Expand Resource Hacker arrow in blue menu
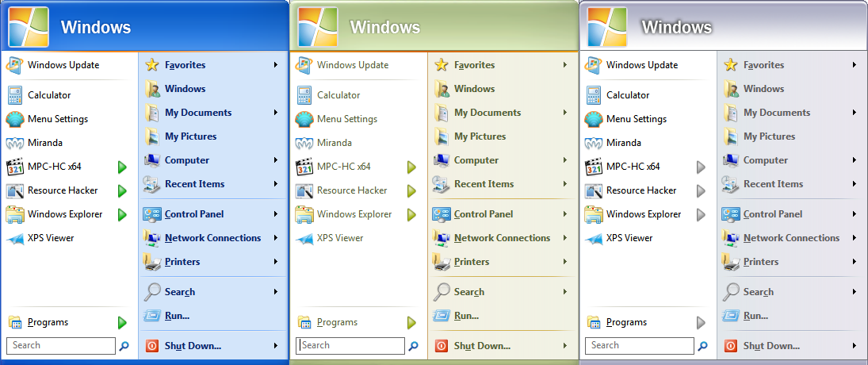 [x=123, y=191]
